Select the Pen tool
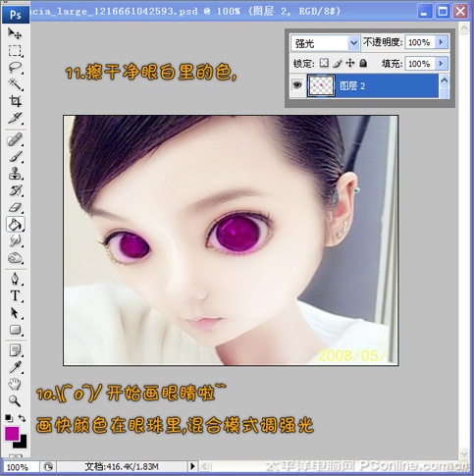474x476 pixels. (15, 279)
